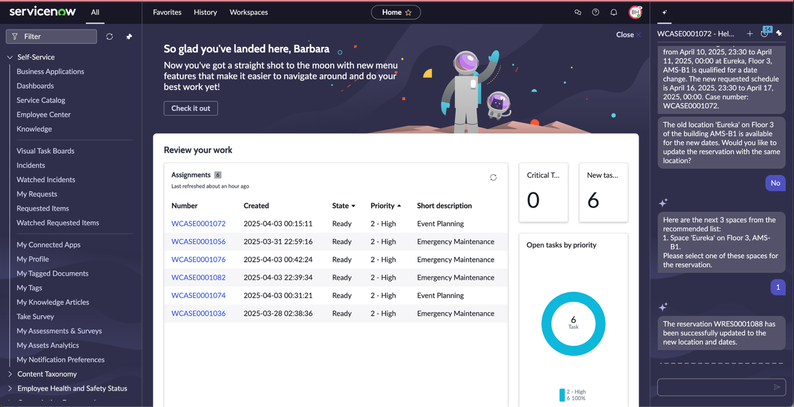Open the help question mark icon
Screen dimensions: 794x407
tap(596, 12)
